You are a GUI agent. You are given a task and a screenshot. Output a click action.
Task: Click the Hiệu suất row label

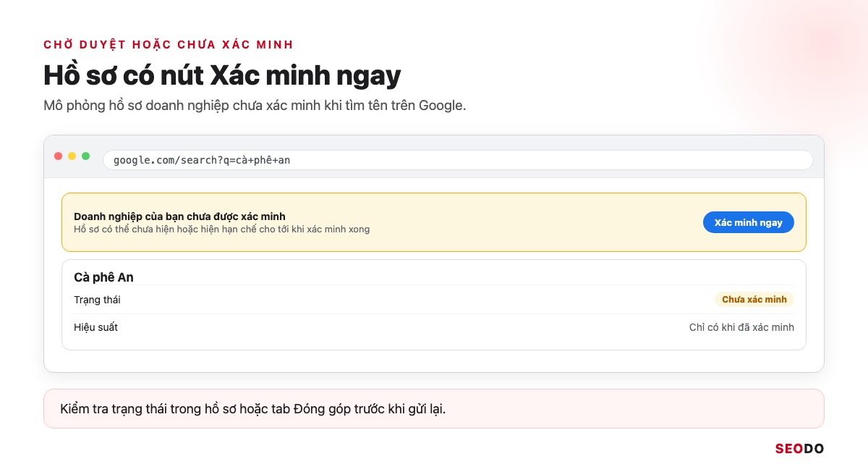click(95, 327)
